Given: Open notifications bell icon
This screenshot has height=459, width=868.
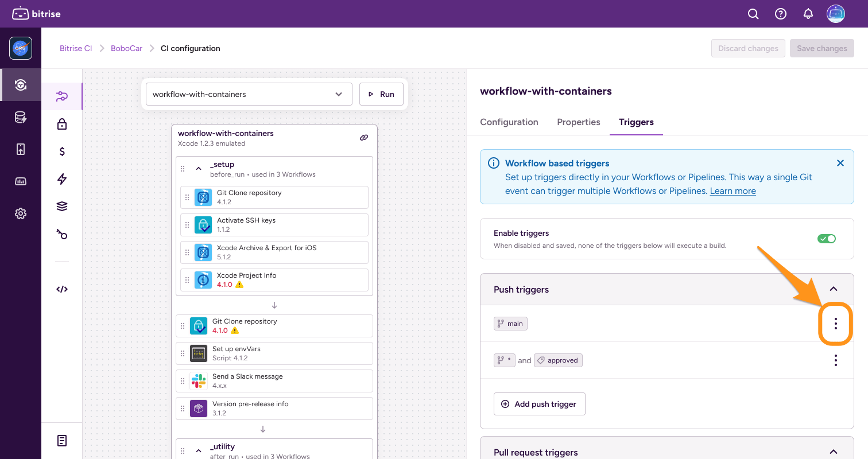Looking at the screenshot, I should coord(808,14).
